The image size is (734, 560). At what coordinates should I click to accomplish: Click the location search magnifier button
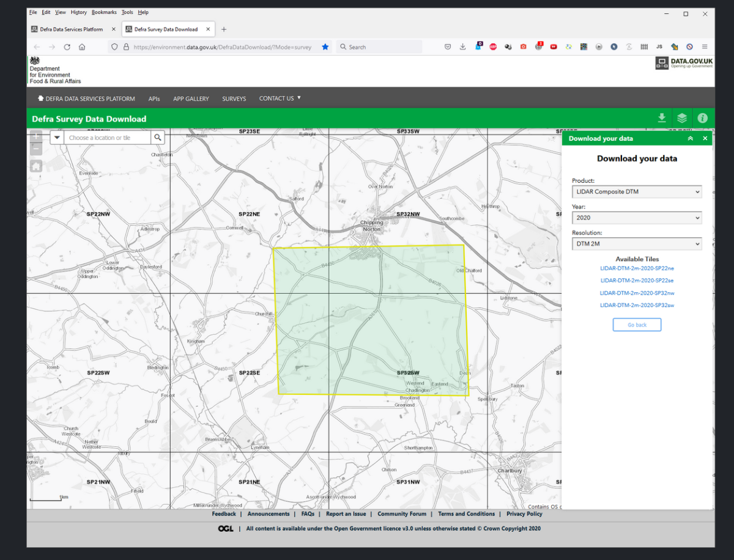pyautogui.click(x=158, y=138)
